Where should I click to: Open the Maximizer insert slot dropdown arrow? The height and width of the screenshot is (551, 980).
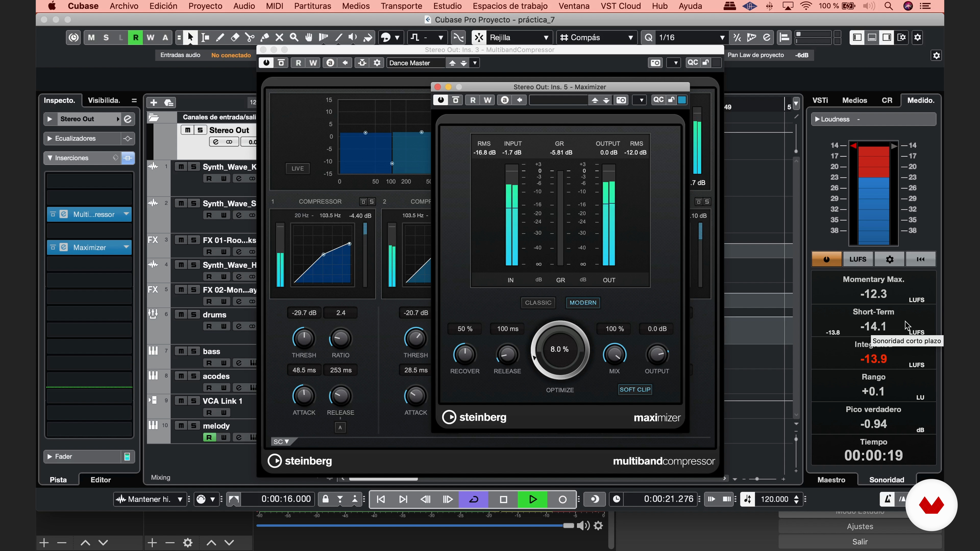point(126,247)
